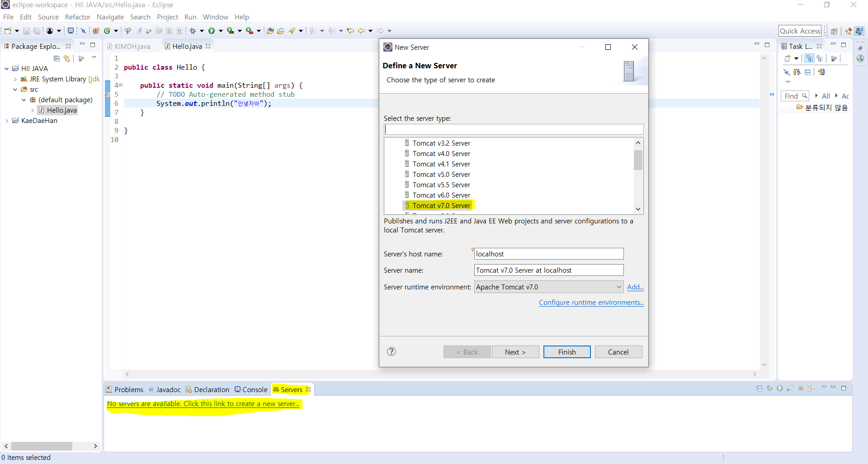Click Collapse All in Package Explorer
Screen dimensions: 868x464
click(57, 58)
